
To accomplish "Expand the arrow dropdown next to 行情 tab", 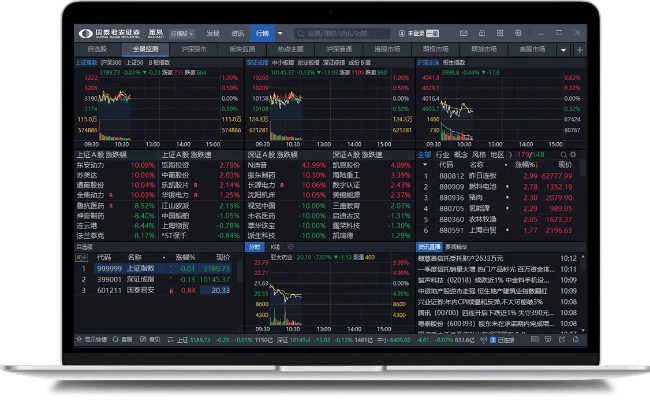I will point(280,32).
